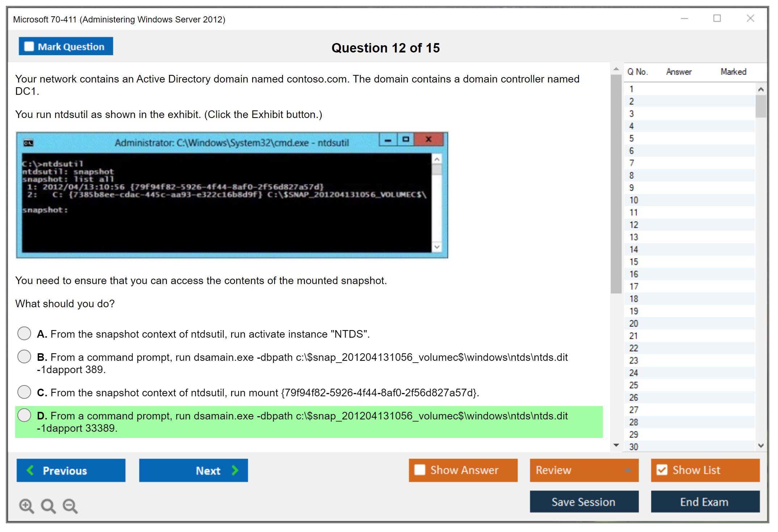Click the exhibit window's maximize icon
The width and height of the screenshot is (778, 532).
(406, 139)
